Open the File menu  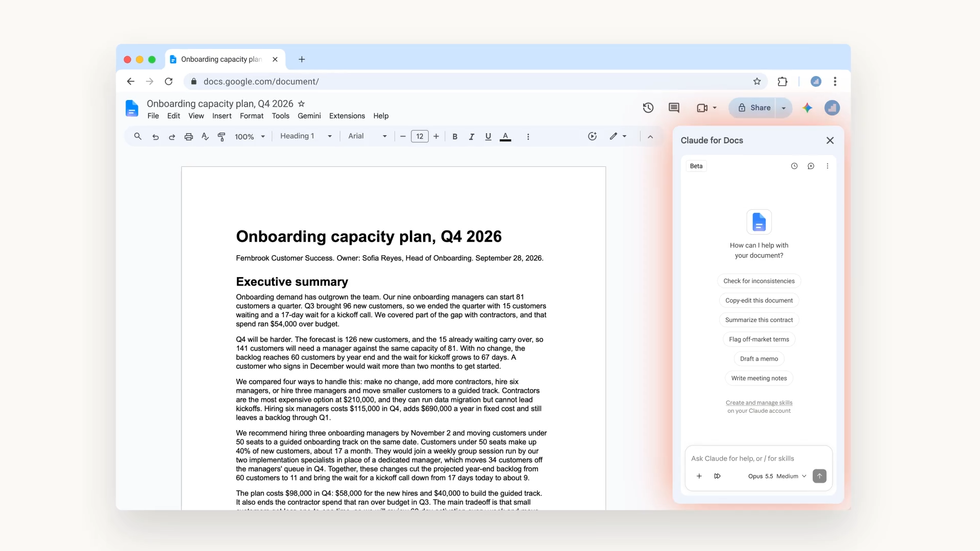pyautogui.click(x=153, y=116)
